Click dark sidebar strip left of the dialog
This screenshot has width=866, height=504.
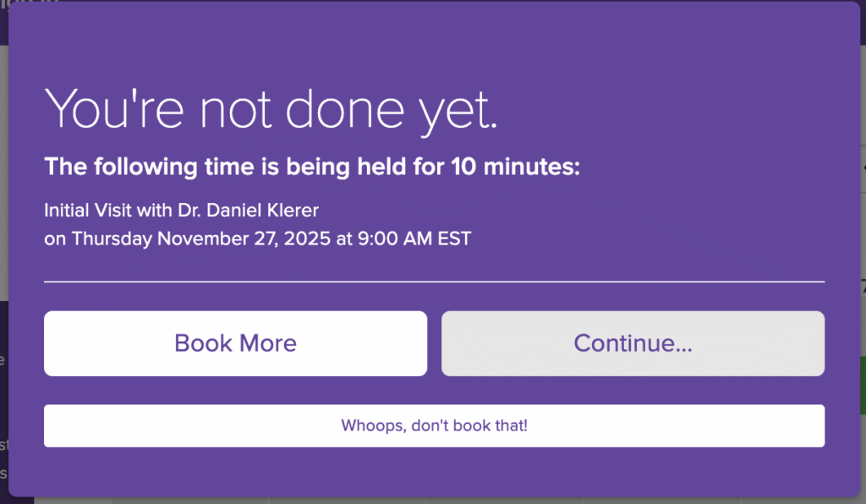3,381
